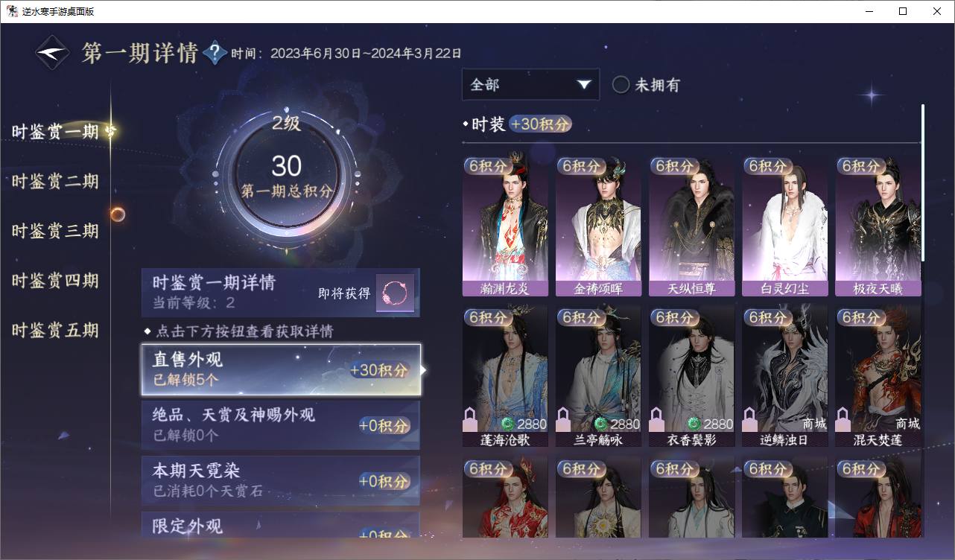Click the lock icon on 混天焚莲
Image resolution: width=955 pixels, height=560 pixels.
coord(843,420)
